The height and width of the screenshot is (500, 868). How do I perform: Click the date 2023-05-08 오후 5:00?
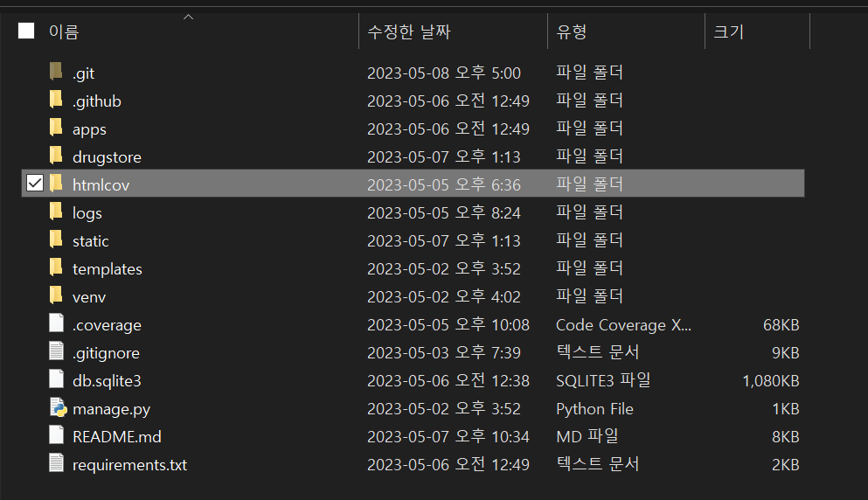(444, 73)
